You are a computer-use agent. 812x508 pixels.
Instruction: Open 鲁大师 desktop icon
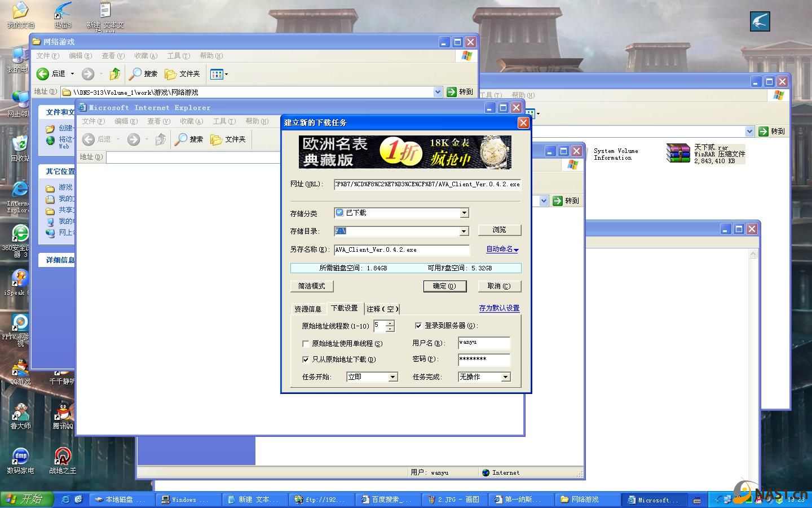20,417
